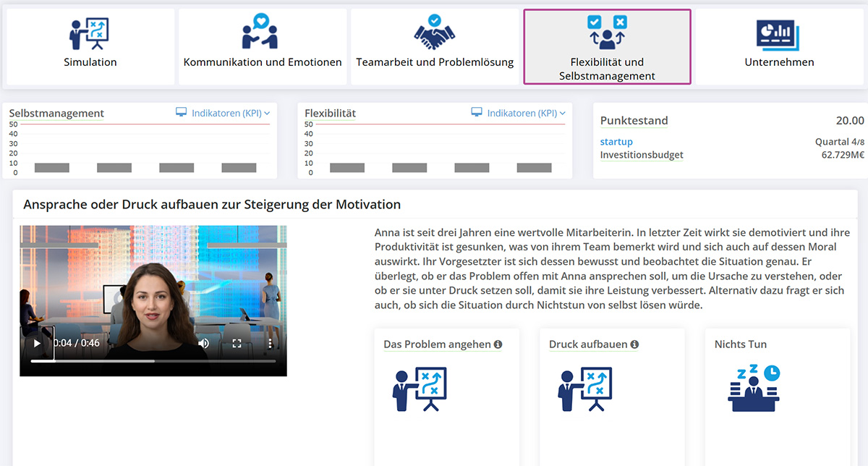The height and width of the screenshot is (466, 868).
Task: Open the Simulation tab
Action: (x=90, y=47)
